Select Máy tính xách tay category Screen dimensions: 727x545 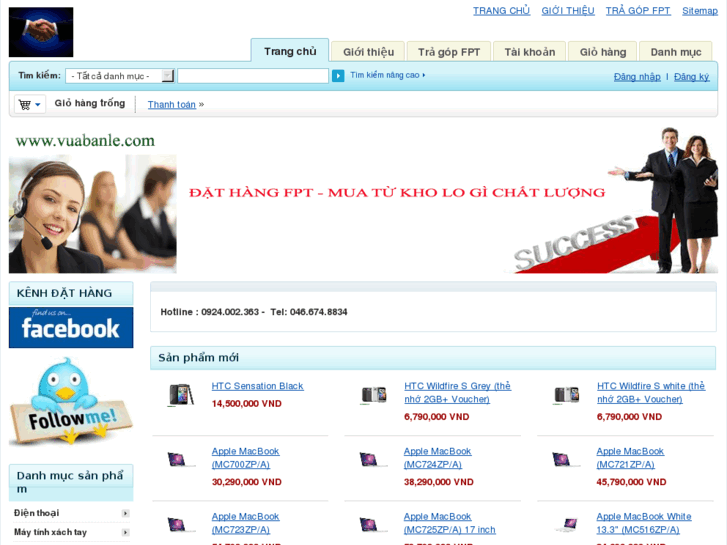pyautogui.click(x=51, y=532)
